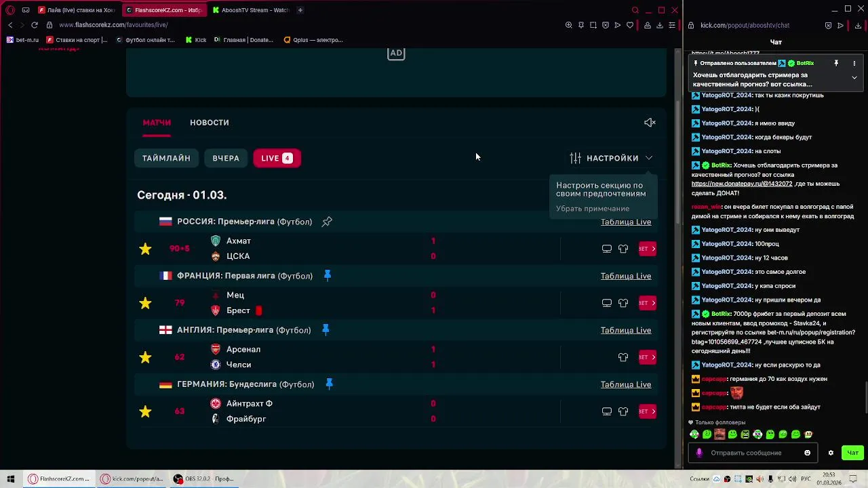The height and width of the screenshot is (488, 868).
Task: Open donatepay link in chat
Action: pyautogui.click(x=742, y=184)
